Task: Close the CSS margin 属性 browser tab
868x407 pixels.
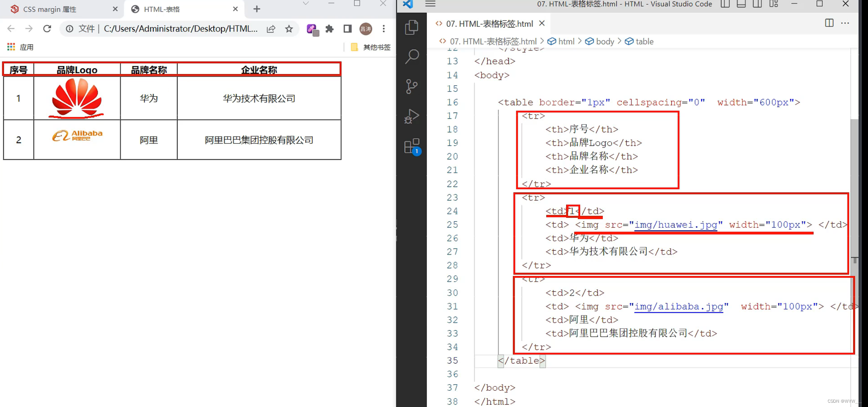Action: 115,9
